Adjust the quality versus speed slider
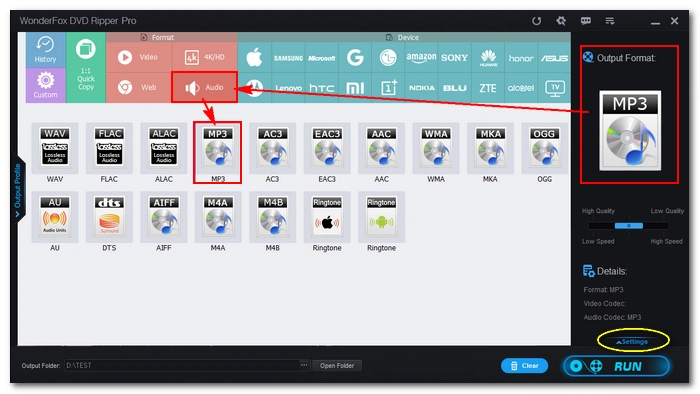 point(629,226)
